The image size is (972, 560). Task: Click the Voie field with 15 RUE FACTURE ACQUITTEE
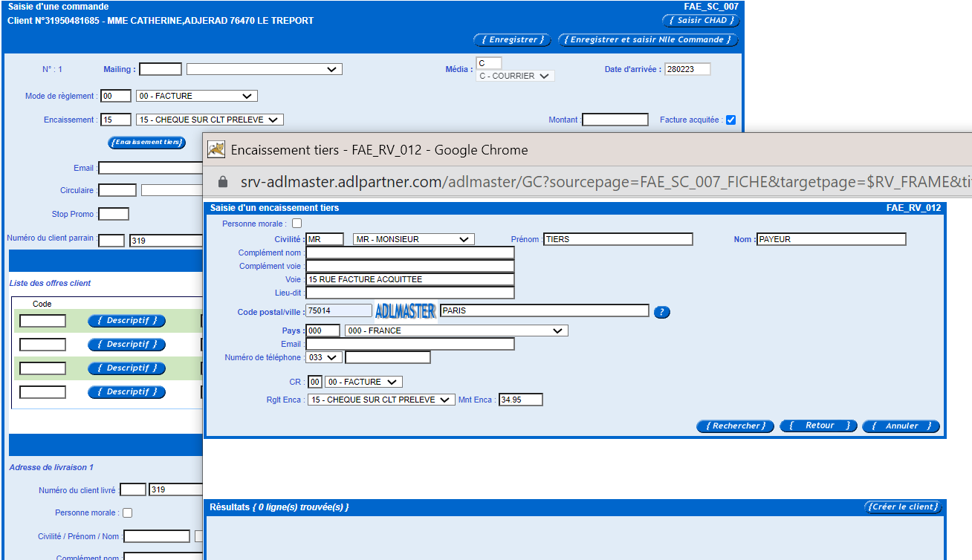410,279
